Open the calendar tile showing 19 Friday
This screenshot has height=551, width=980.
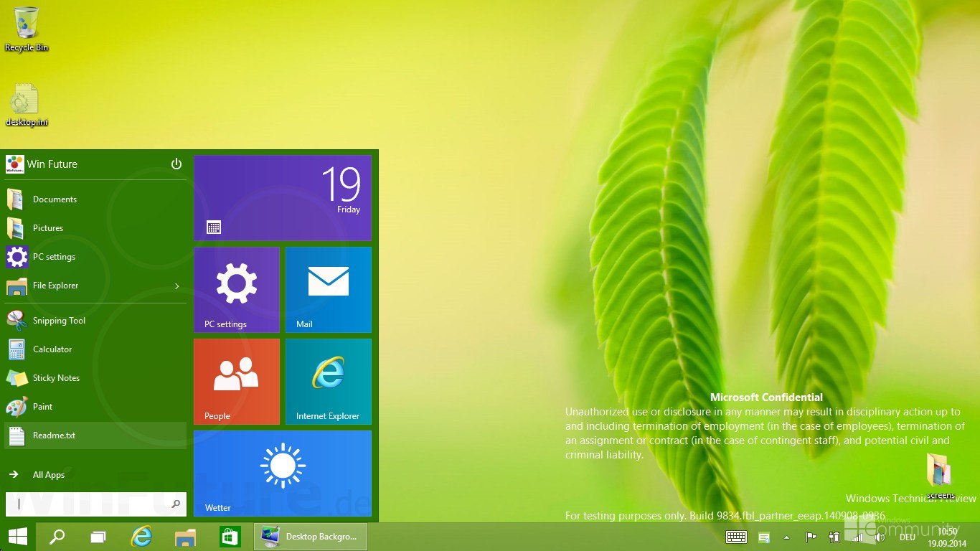pyautogui.click(x=283, y=198)
